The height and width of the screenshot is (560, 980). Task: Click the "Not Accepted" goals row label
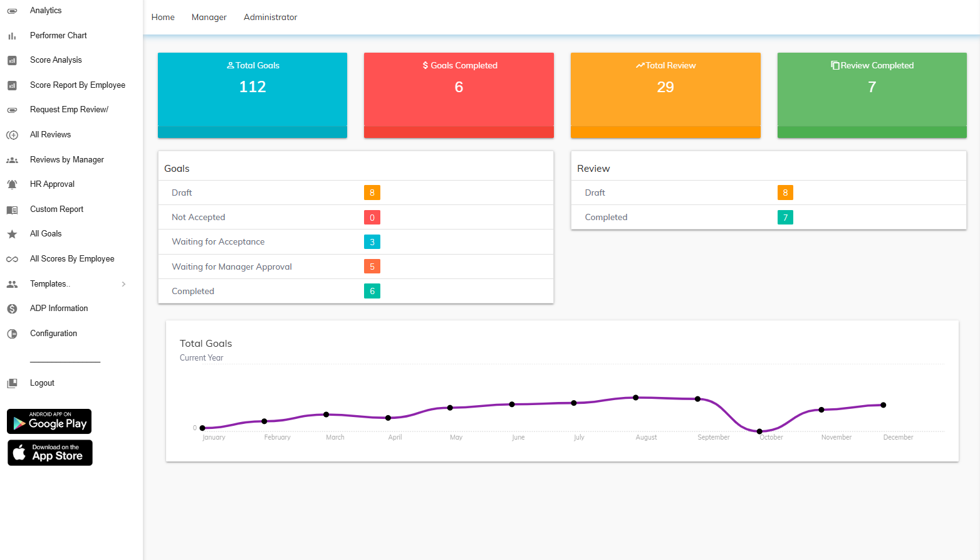tap(198, 218)
